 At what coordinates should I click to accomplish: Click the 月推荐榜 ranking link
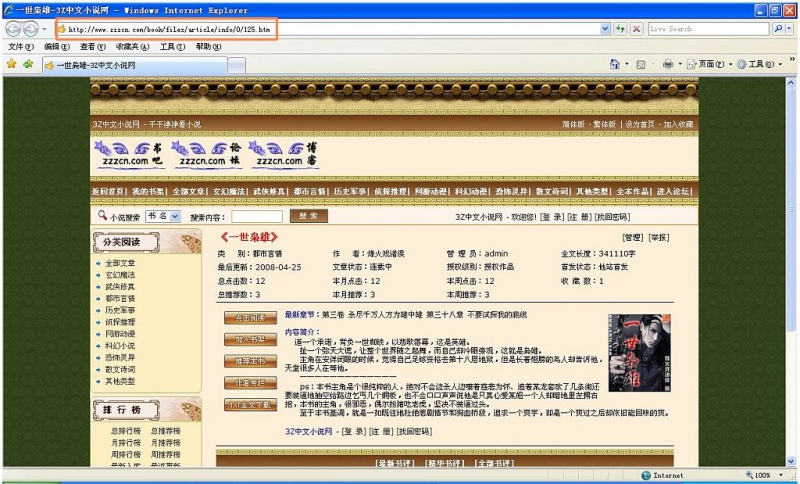165,443
